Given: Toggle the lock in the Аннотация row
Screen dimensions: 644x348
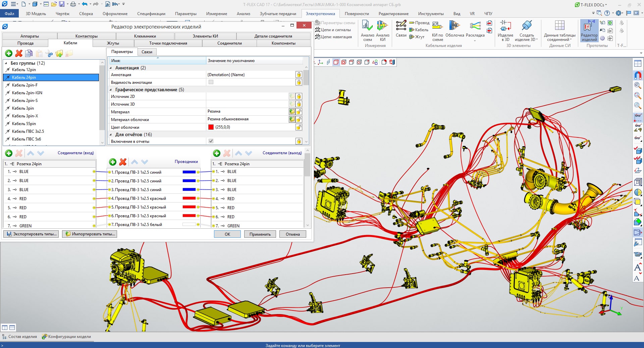Looking at the screenshot, I should pyautogui.click(x=299, y=74).
